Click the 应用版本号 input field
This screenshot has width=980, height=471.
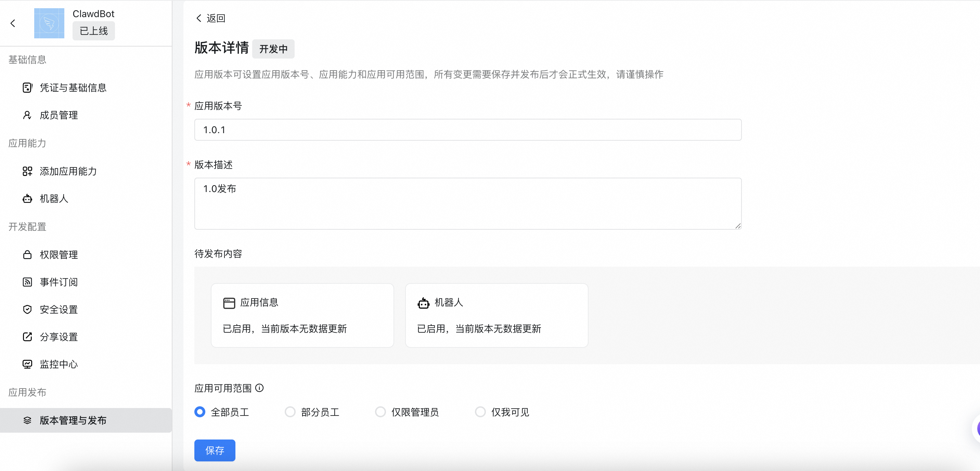(x=467, y=130)
